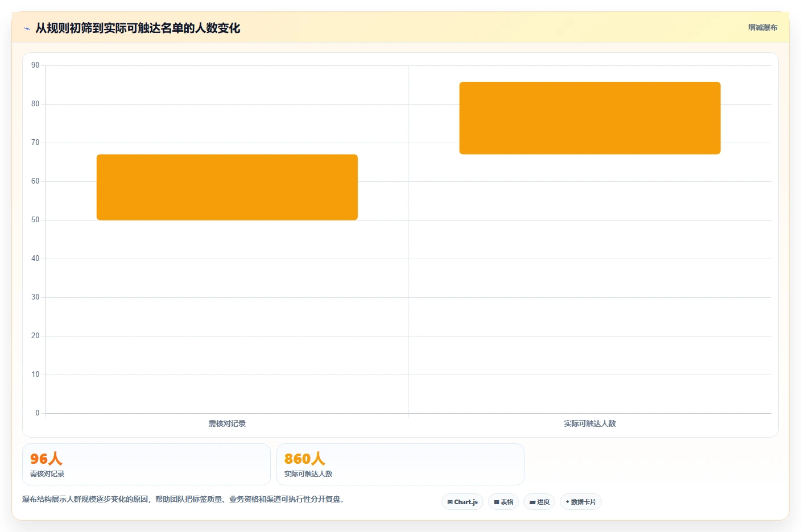Select the 实际可触达人数 orange waterfall bar
801x532 pixels.
[590, 118]
